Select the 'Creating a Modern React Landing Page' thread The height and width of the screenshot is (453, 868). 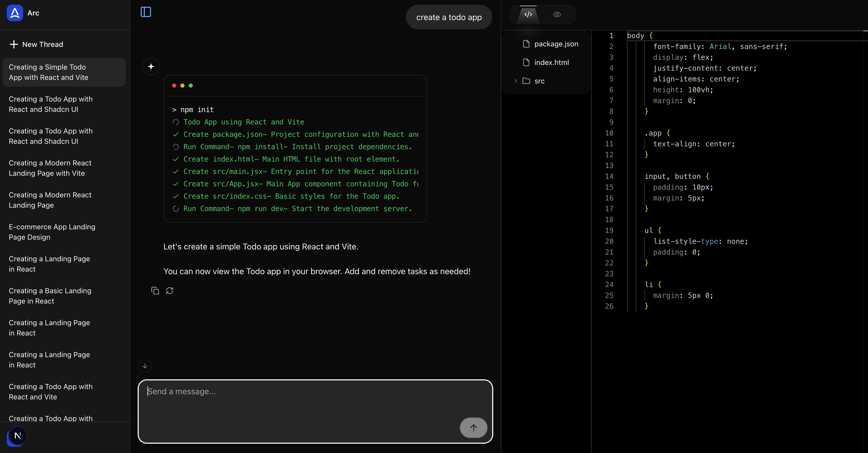point(50,200)
